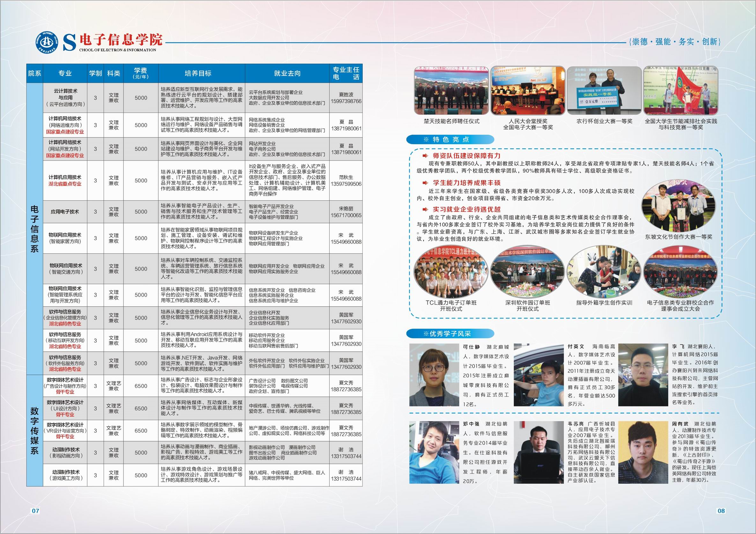The image size is (756, 534).
Task: Click red arrow beside 学生能力培养成果丰硕
Action: pyautogui.click(x=426, y=183)
